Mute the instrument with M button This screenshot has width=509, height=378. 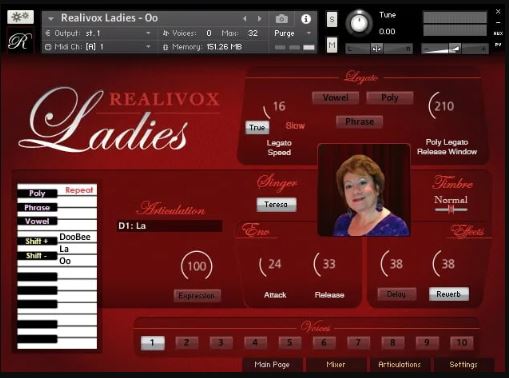331,45
